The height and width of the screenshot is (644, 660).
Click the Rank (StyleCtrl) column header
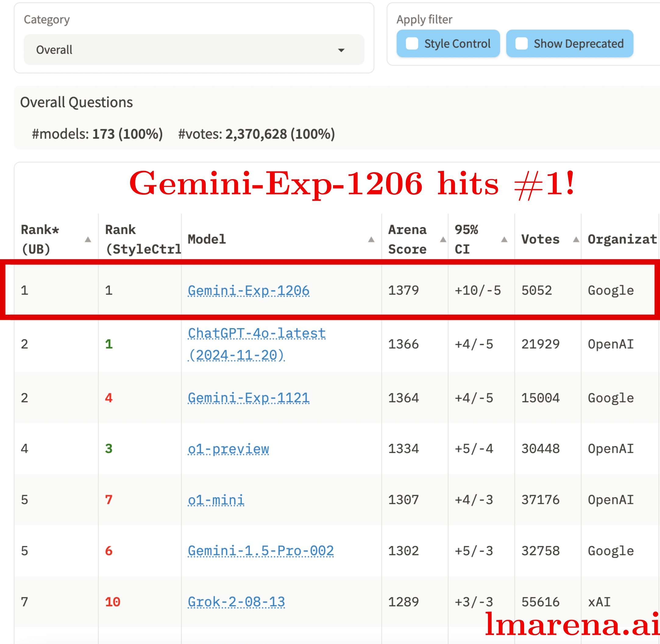click(x=142, y=239)
